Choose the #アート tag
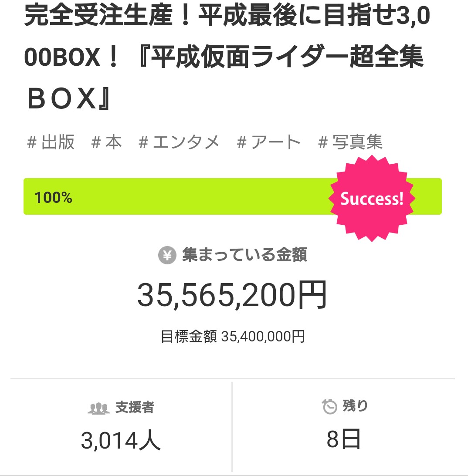Viewport: 468px width, 476px height. (269, 142)
